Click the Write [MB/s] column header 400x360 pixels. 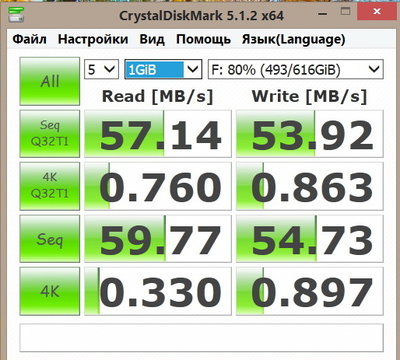pyautogui.click(x=309, y=97)
